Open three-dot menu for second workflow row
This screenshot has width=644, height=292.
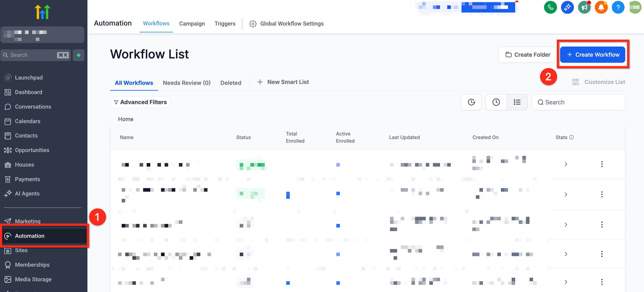[x=602, y=194]
